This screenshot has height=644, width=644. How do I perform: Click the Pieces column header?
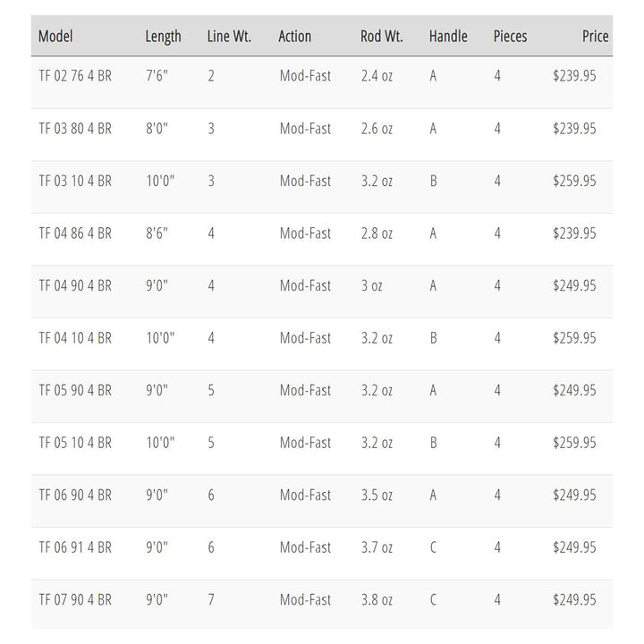(510, 37)
